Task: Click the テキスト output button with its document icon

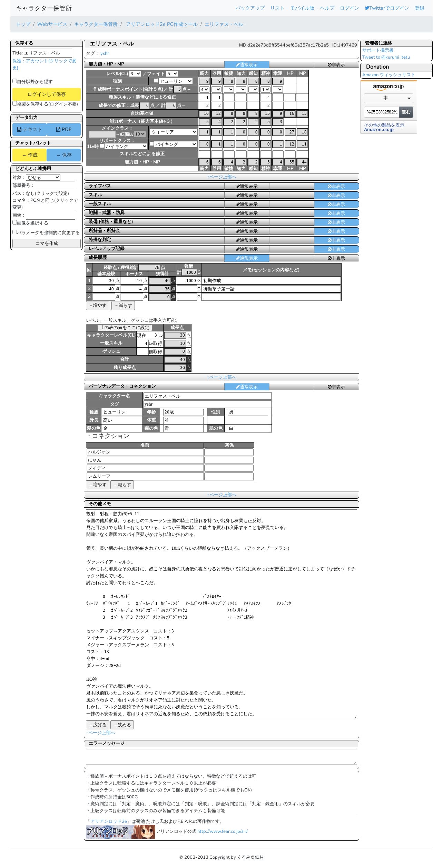Action: point(30,129)
